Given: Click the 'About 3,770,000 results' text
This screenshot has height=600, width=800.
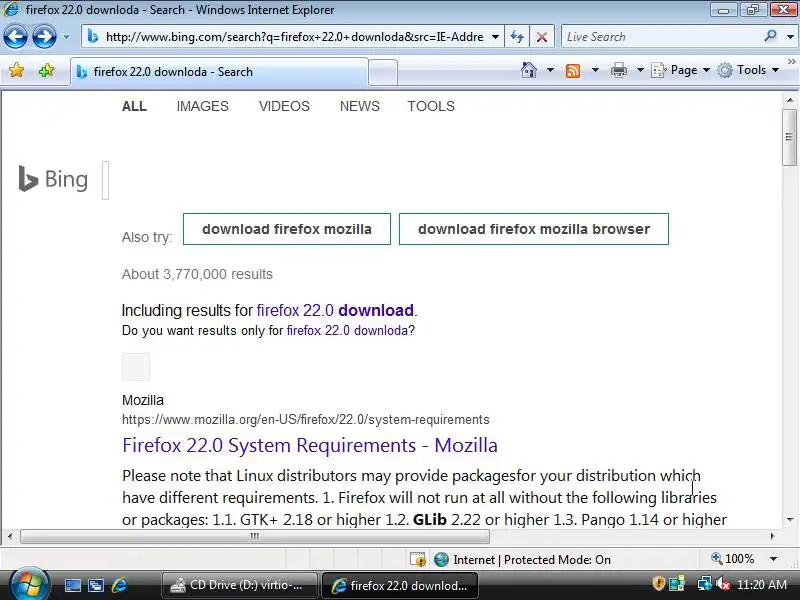Looking at the screenshot, I should pos(197,274).
